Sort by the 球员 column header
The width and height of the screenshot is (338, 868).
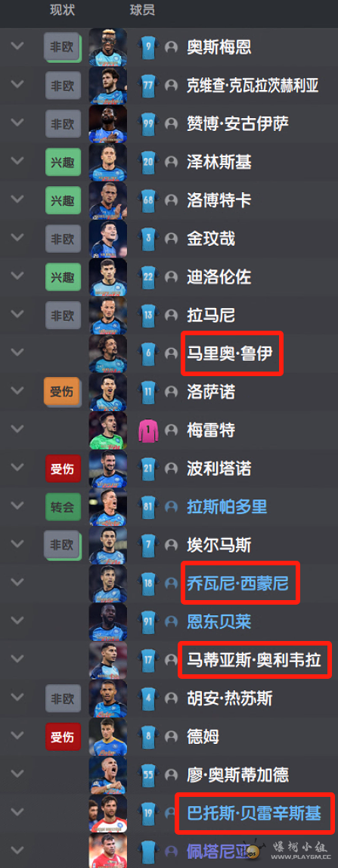(142, 10)
